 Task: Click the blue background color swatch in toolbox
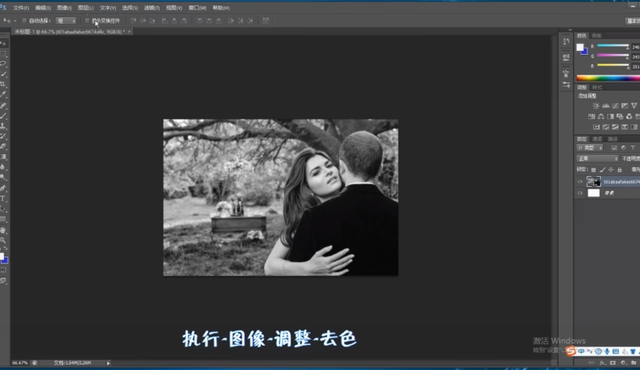point(5,260)
